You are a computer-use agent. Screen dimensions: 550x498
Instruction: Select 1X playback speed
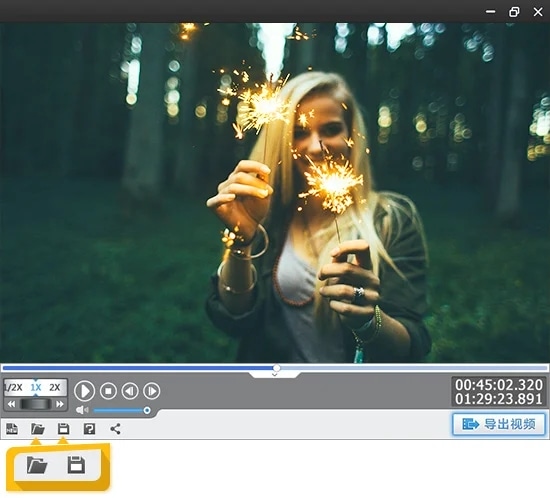click(x=36, y=387)
